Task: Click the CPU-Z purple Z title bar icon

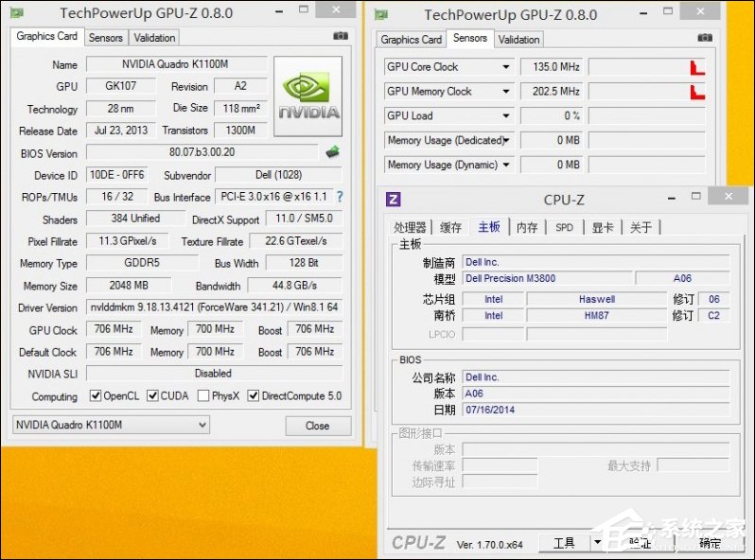Action: [393, 200]
